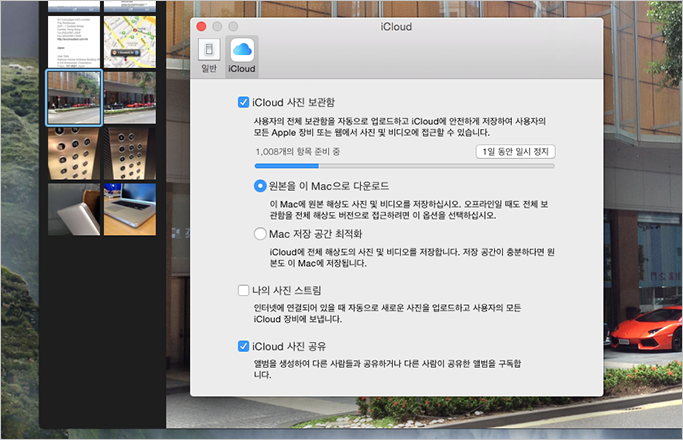Select 원본을 이 Mac으로 다운로드 option
Screen dimensions: 683x440
pos(260,186)
